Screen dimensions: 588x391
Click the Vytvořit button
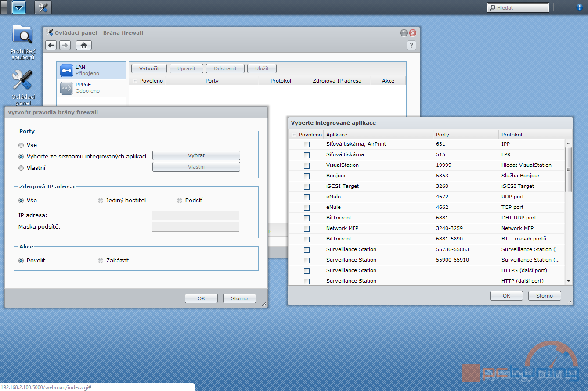149,68
